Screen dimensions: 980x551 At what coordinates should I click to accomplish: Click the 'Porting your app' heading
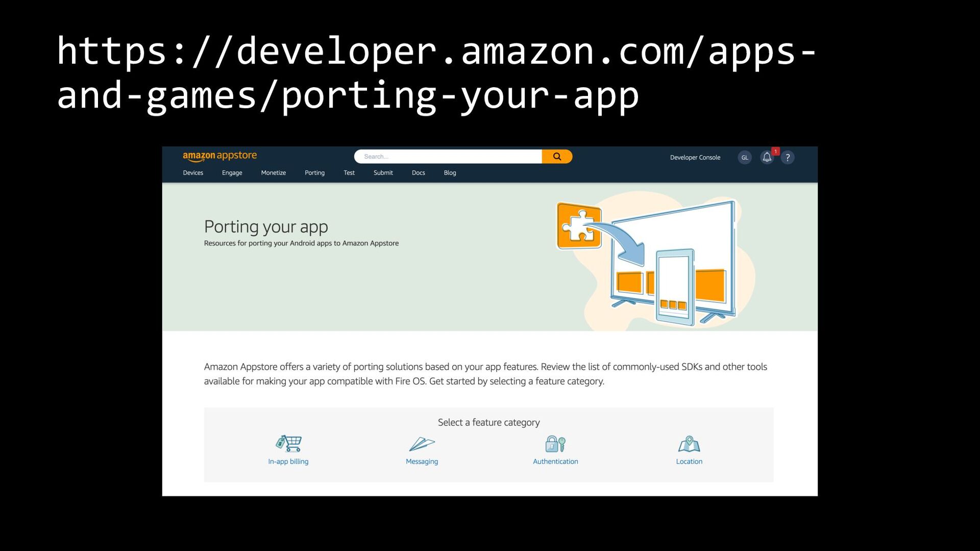pyautogui.click(x=266, y=227)
